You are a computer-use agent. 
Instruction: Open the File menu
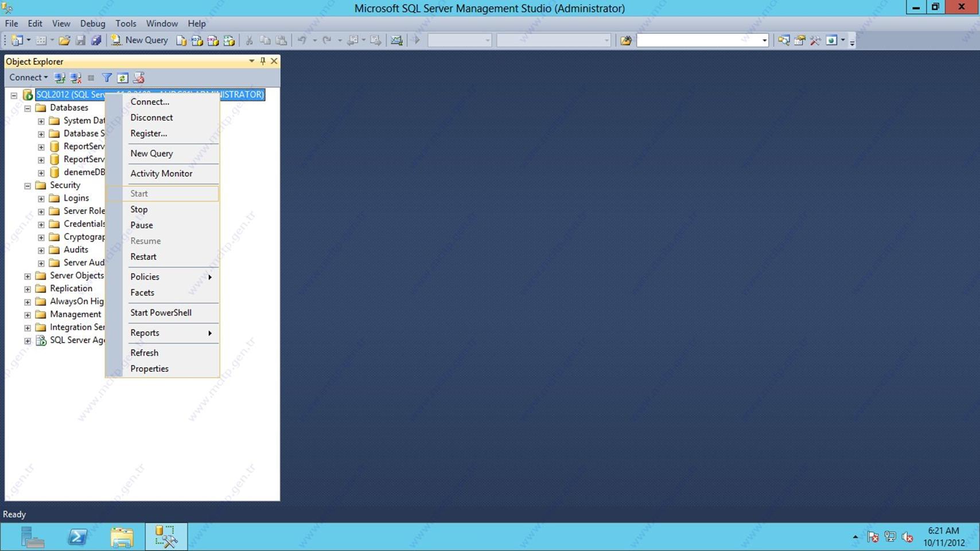(11, 24)
